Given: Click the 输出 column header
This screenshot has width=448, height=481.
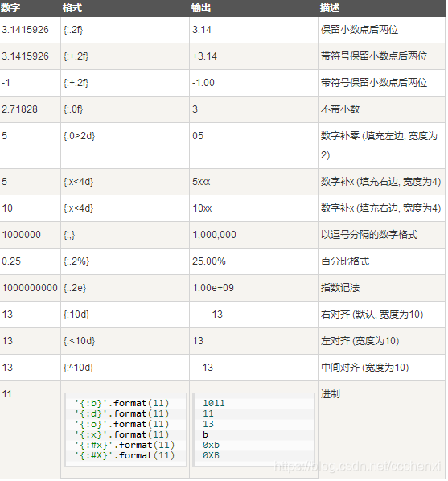Looking at the screenshot, I should point(201,8).
